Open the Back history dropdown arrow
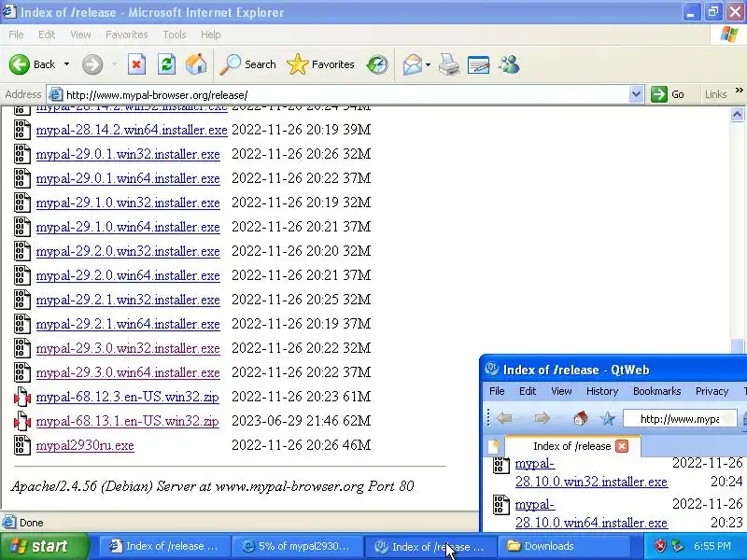The image size is (747, 560). [x=66, y=64]
